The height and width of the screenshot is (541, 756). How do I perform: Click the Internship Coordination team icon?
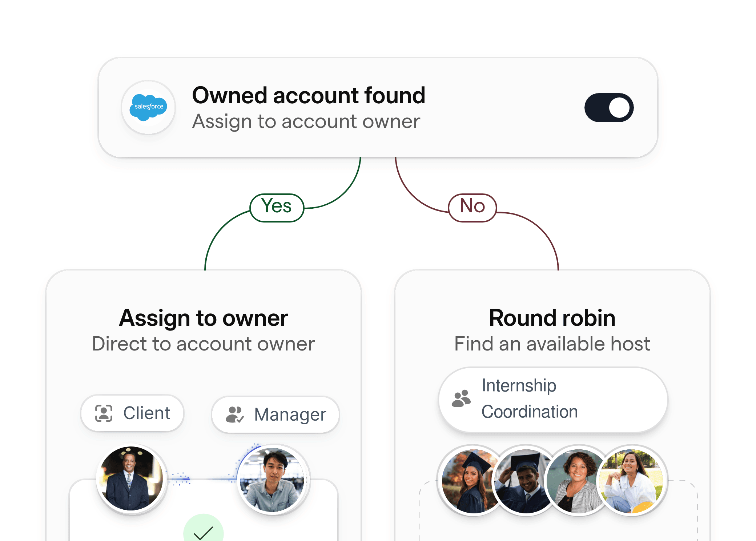click(x=462, y=399)
